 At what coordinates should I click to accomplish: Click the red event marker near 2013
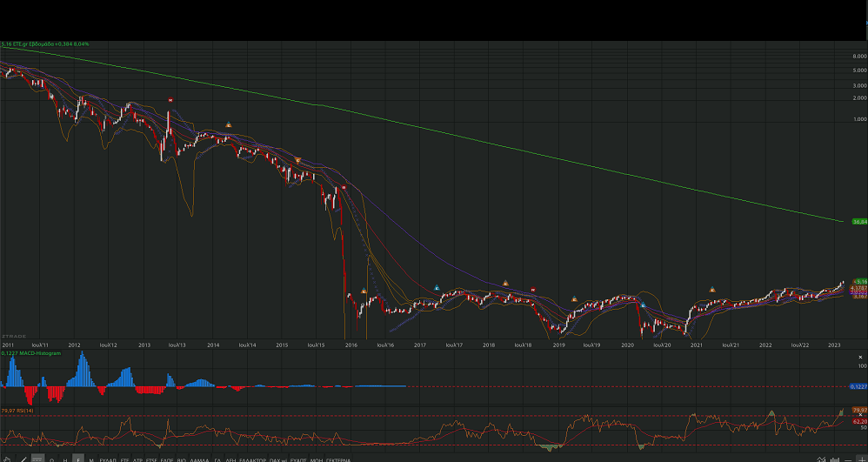170,101
